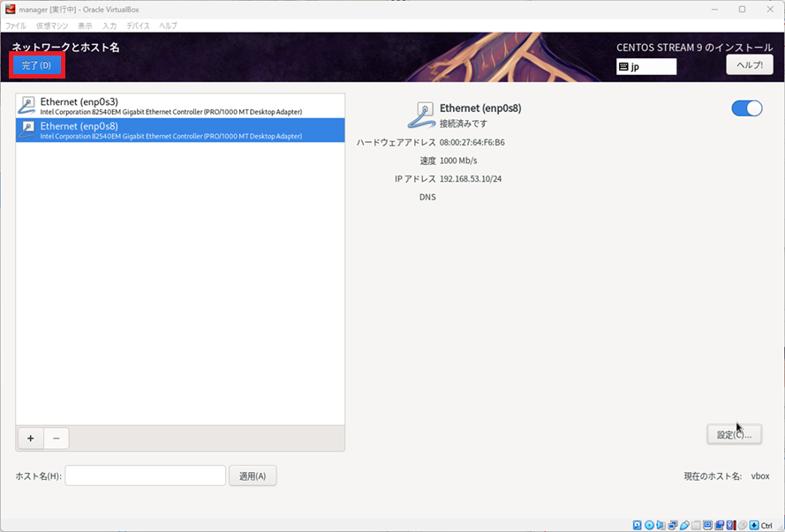Image resolution: width=785 pixels, height=532 pixels.
Task: Click the network adapters status icon
Action: click(673, 525)
